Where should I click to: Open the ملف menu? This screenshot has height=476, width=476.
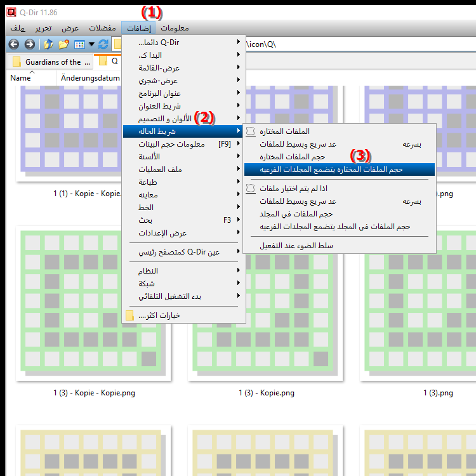18,28
